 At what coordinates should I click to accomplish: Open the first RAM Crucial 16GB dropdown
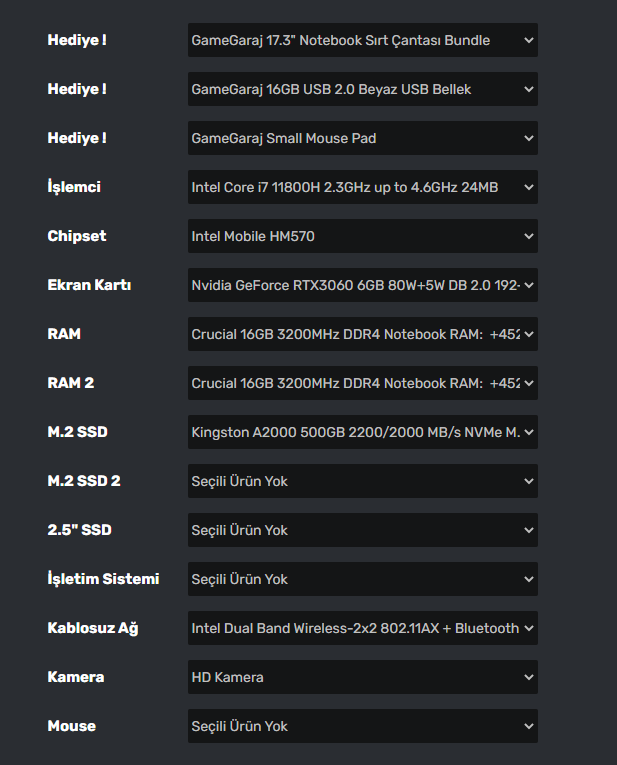click(x=362, y=334)
